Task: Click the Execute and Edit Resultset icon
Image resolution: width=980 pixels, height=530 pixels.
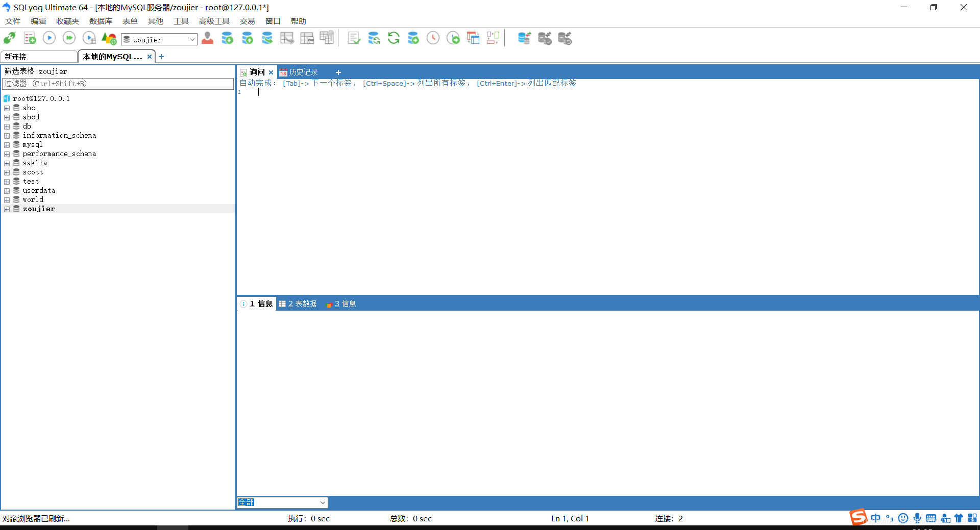Action: point(89,38)
